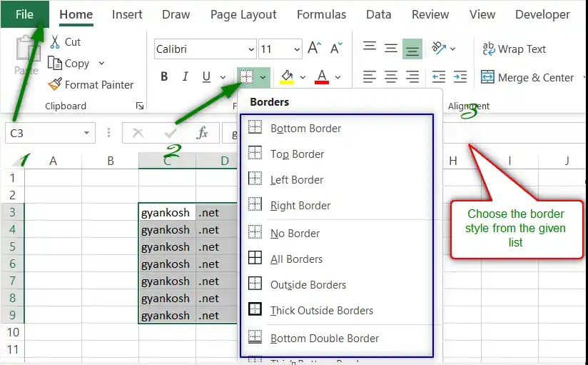Switch to the Developer tab
This screenshot has width=588, height=365.
coord(542,14)
